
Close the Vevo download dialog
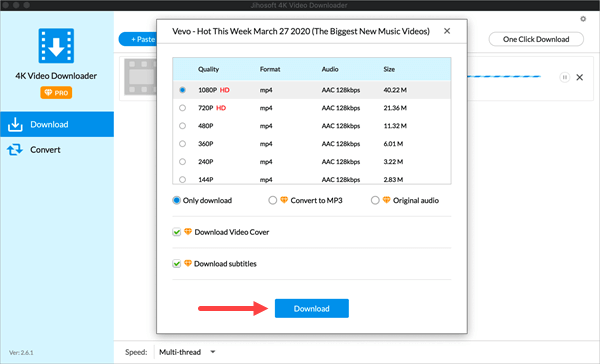pos(447,31)
